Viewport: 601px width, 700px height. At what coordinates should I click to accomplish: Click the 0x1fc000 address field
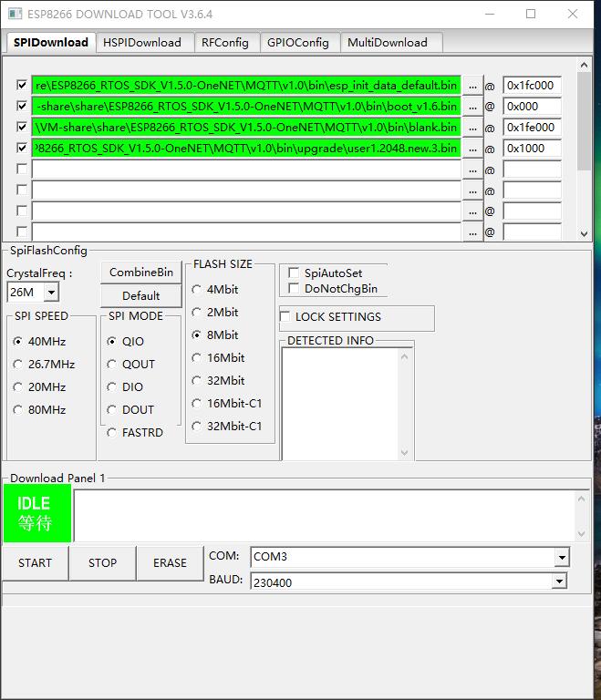(x=531, y=85)
